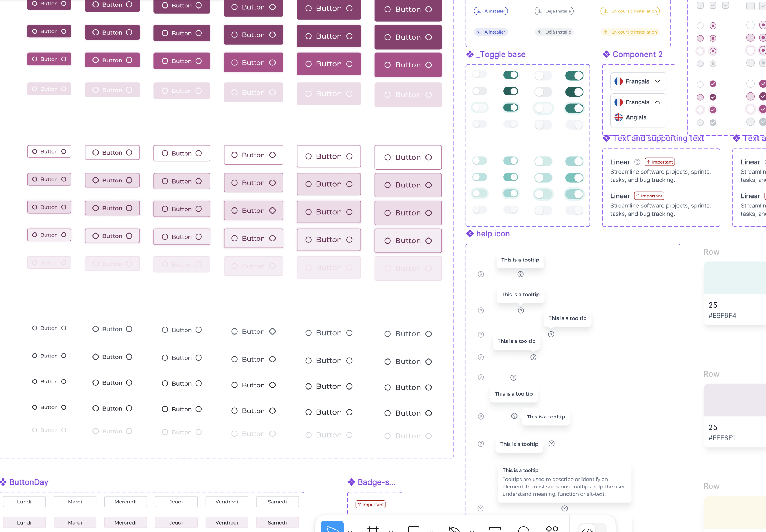The height and width of the screenshot is (532, 766).
Task: Click the pink-filled Mercredi day button
Action: [125, 522]
